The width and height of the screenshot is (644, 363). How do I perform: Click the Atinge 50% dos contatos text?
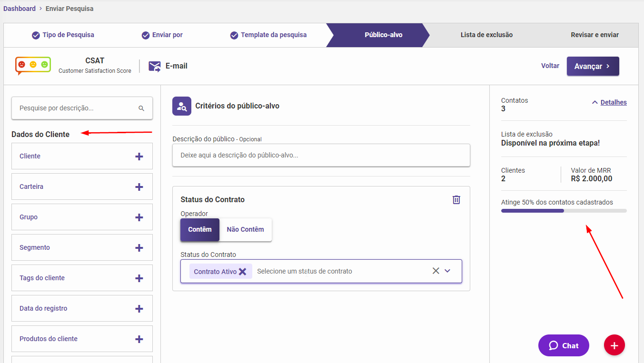[x=557, y=202]
